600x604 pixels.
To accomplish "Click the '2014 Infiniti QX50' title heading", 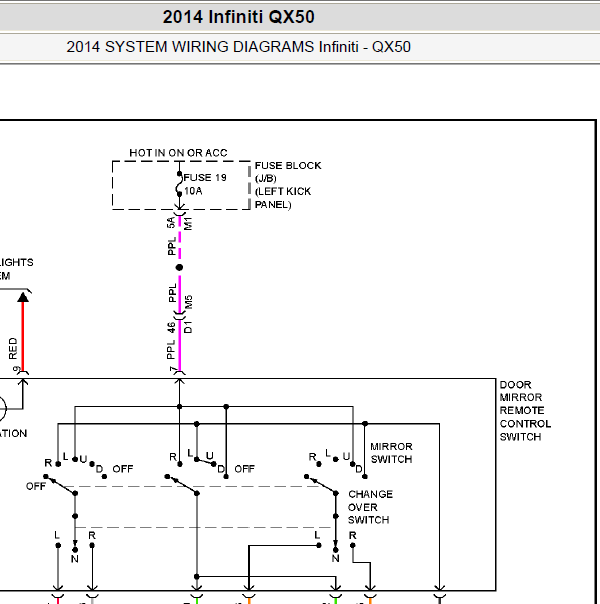I will pos(238,17).
